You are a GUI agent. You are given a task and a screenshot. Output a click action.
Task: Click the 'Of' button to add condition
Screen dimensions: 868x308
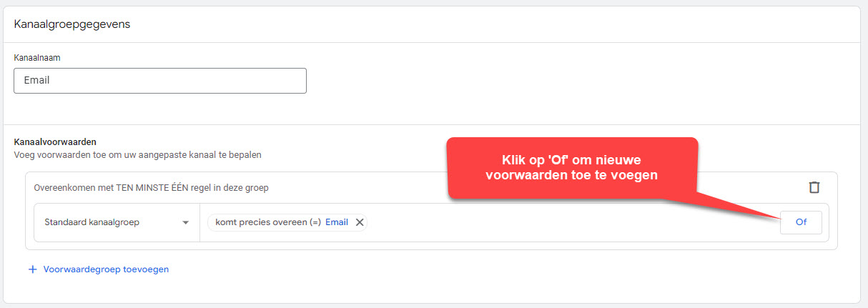[801, 222]
